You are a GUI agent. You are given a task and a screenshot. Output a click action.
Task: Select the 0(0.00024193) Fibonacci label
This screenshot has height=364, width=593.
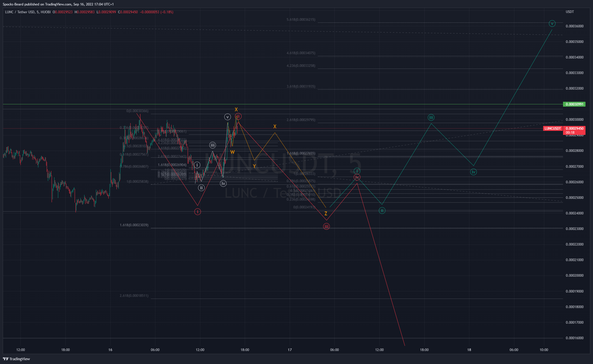tap(304, 207)
